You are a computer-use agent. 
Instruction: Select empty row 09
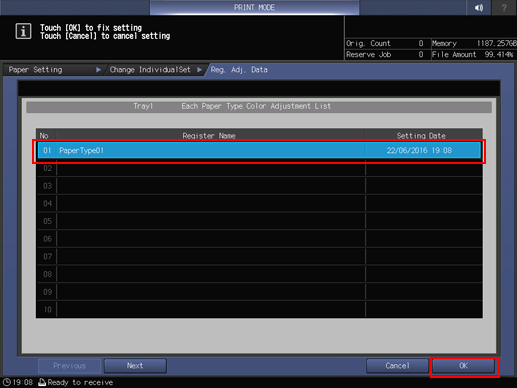click(259, 292)
